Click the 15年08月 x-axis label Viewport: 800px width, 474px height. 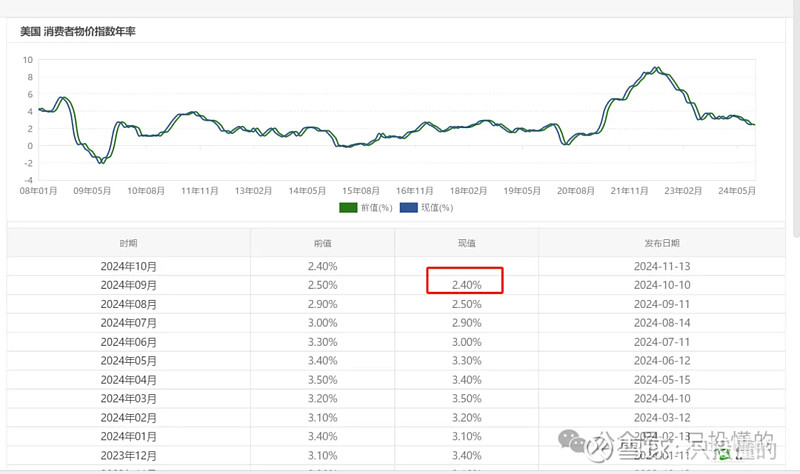point(361,191)
